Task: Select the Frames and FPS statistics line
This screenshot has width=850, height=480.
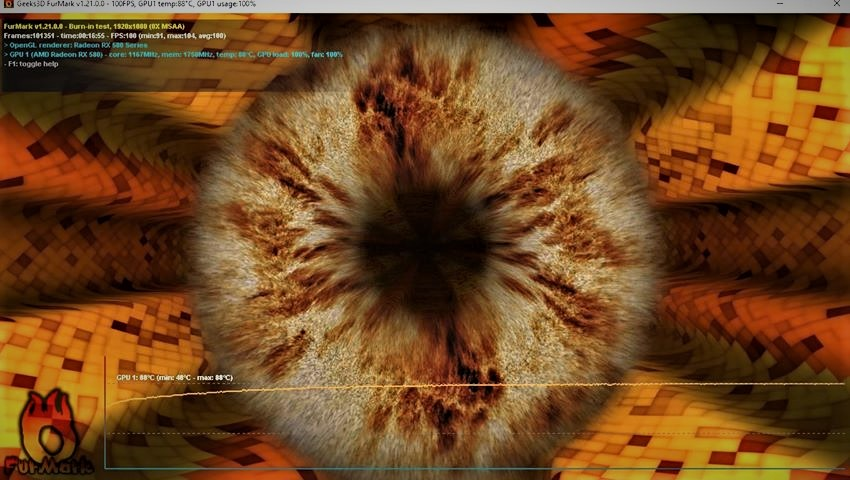Action: [115, 34]
